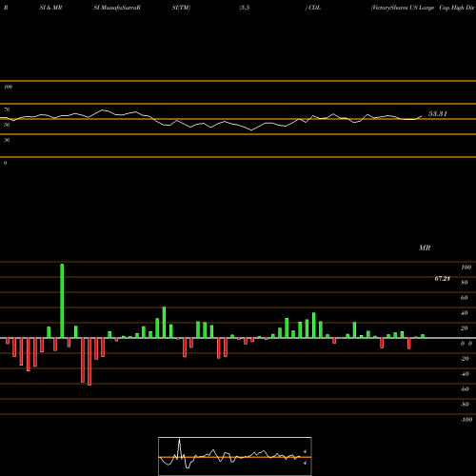
Task: Click the MR panel title
Action: click(x=425, y=248)
